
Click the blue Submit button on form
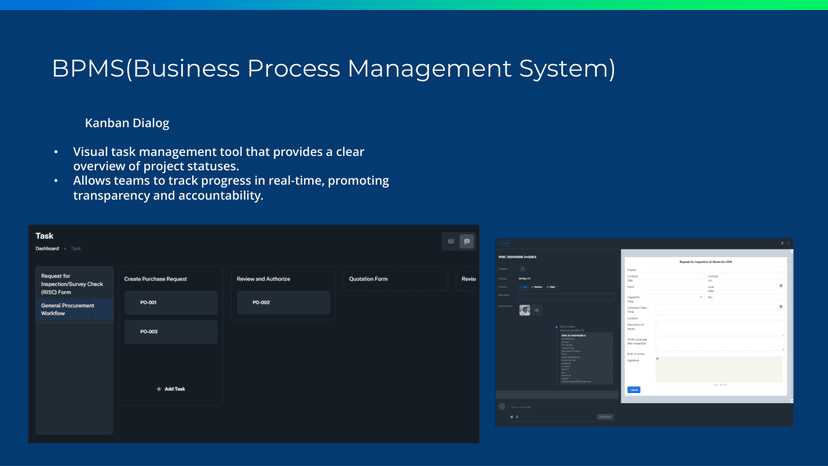(633, 390)
